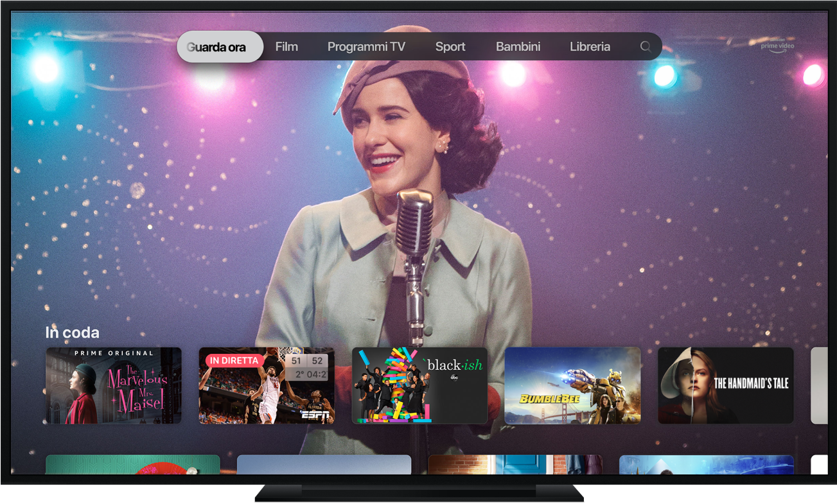837x504 pixels.
Task: Open The Marvelous Mrs. Maisel thumbnail
Action: pyautogui.click(x=114, y=386)
